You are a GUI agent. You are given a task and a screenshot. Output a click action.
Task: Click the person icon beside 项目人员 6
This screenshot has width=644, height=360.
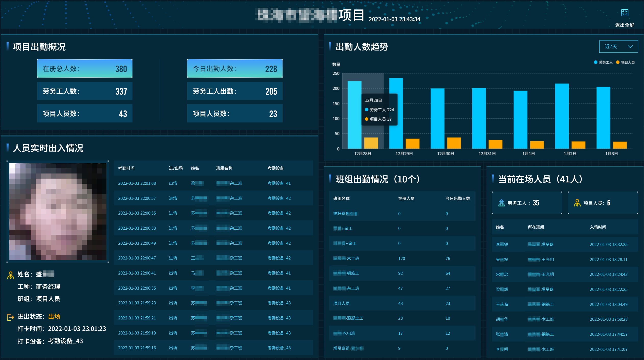click(577, 203)
